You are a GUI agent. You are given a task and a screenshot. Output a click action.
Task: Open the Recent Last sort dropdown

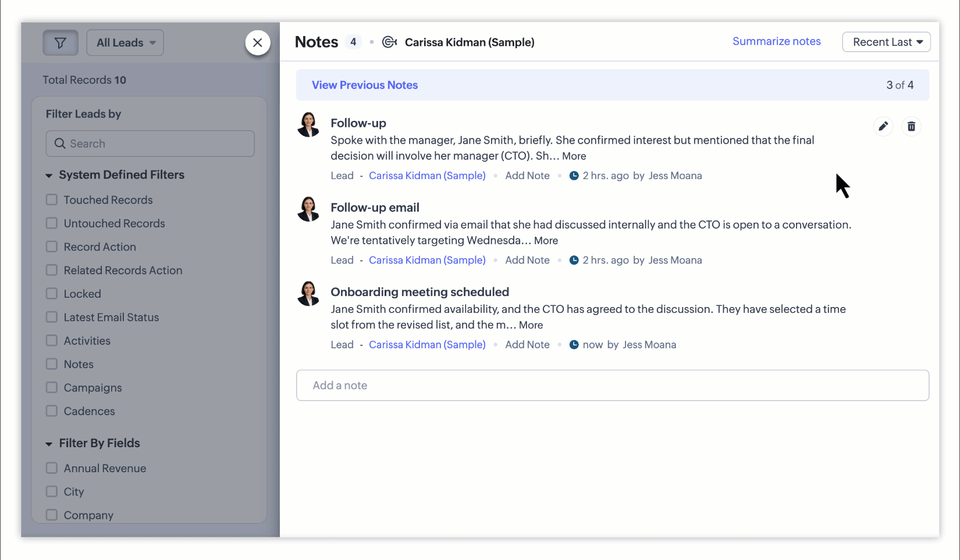point(886,42)
